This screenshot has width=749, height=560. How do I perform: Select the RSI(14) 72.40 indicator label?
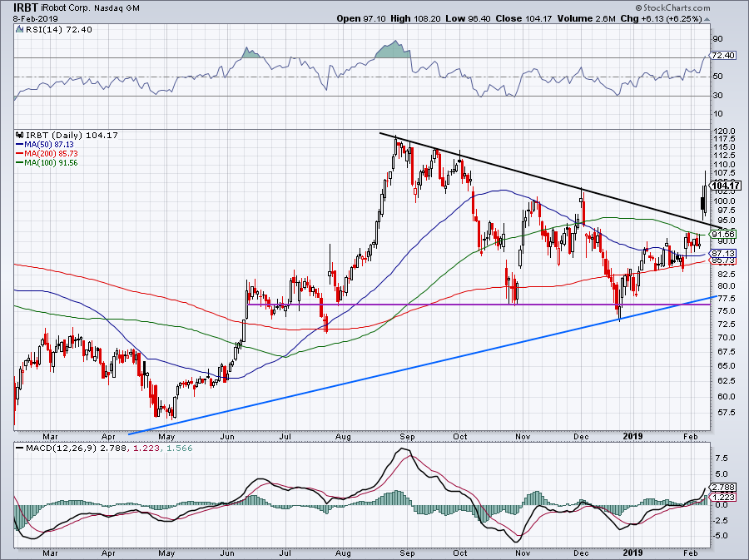pyautogui.click(x=58, y=30)
